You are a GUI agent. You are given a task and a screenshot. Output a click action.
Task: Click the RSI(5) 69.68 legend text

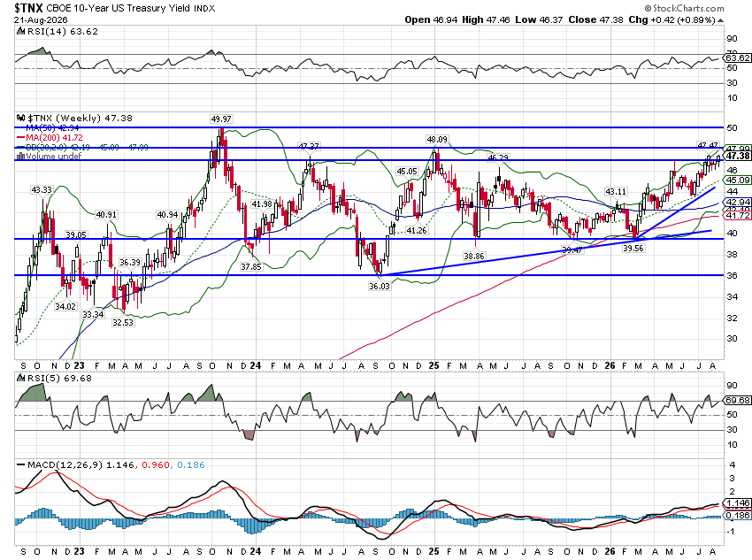[59, 379]
